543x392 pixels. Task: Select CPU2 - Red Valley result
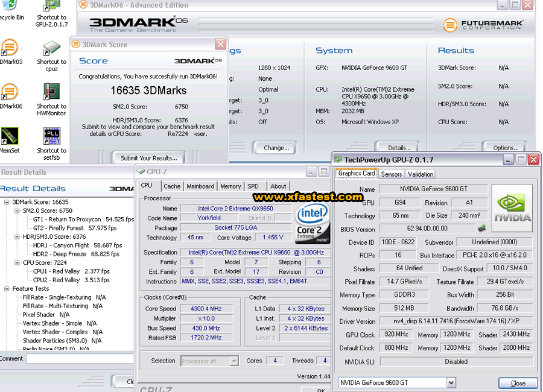pos(71,280)
